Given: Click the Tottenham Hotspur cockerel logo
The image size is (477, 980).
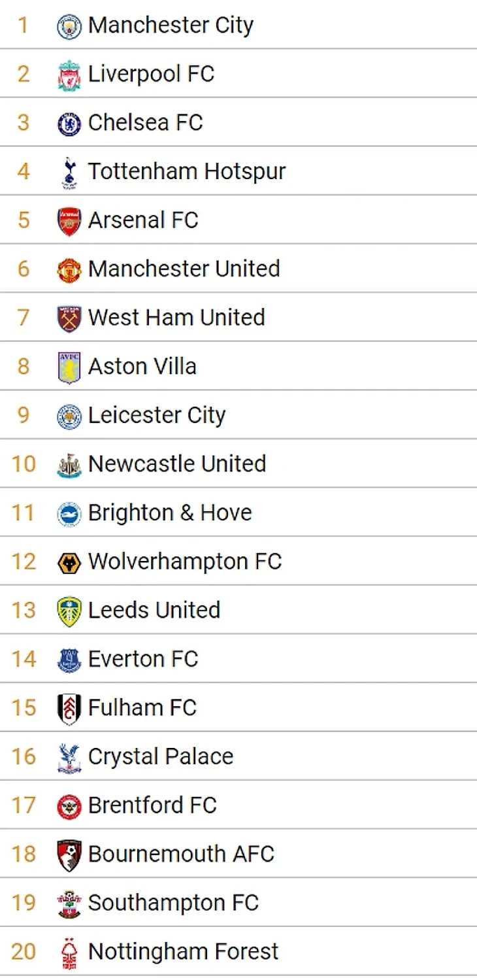Looking at the screenshot, I should click(x=69, y=172).
